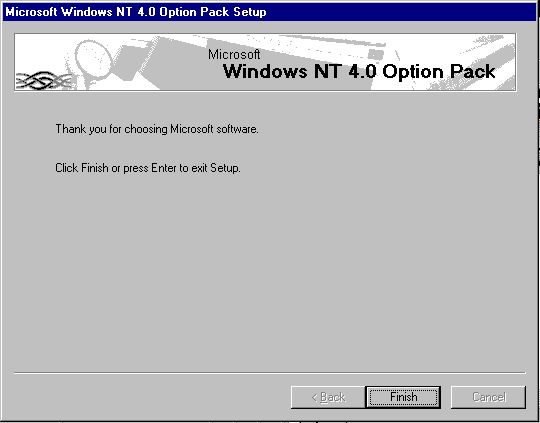This screenshot has width=540, height=423.
Task: Click the 'Click Finish or press Enter' instruction
Action: pos(148,168)
